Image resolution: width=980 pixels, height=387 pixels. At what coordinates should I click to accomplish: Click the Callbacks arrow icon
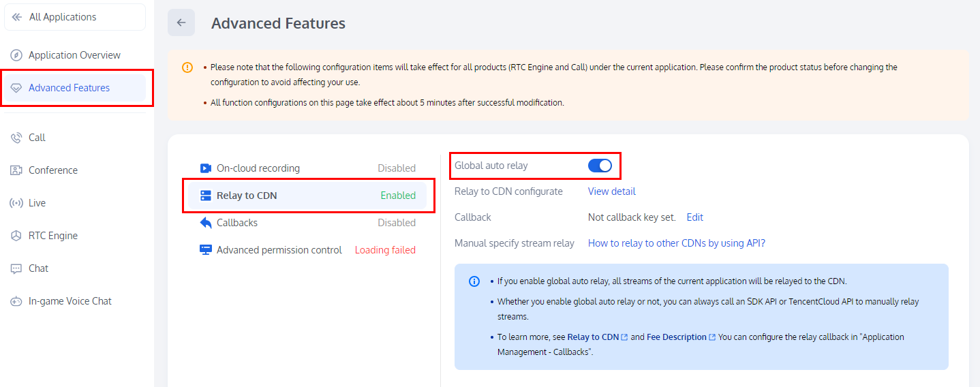click(206, 223)
